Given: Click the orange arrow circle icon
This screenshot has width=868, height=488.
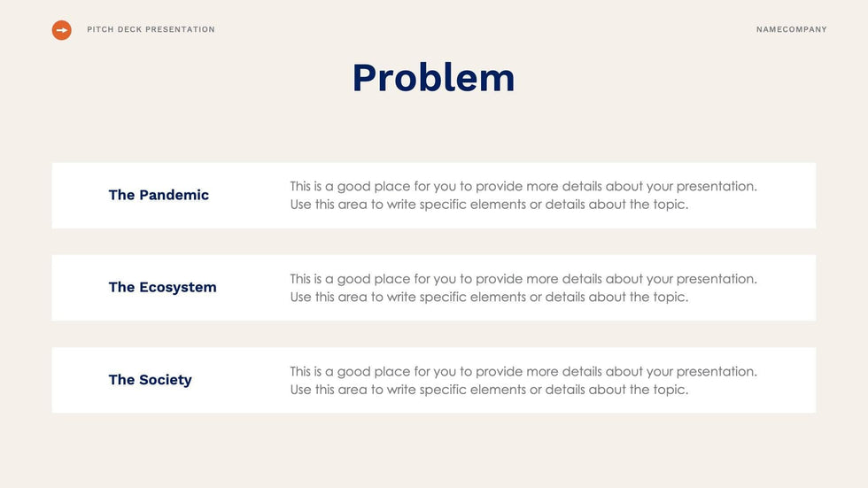Looking at the screenshot, I should [x=62, y=30].
